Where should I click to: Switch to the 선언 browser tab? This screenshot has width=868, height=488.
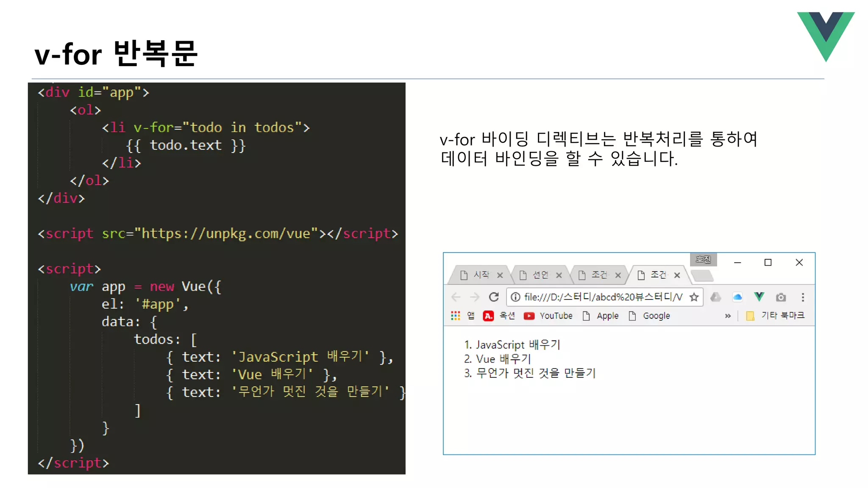pyautogui.click(x=540, y=275)
